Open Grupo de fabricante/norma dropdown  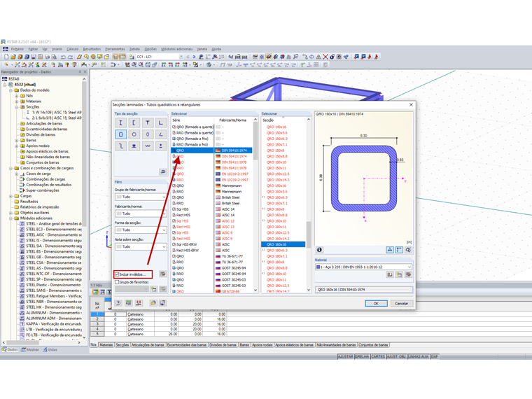(x=141, y=197)
